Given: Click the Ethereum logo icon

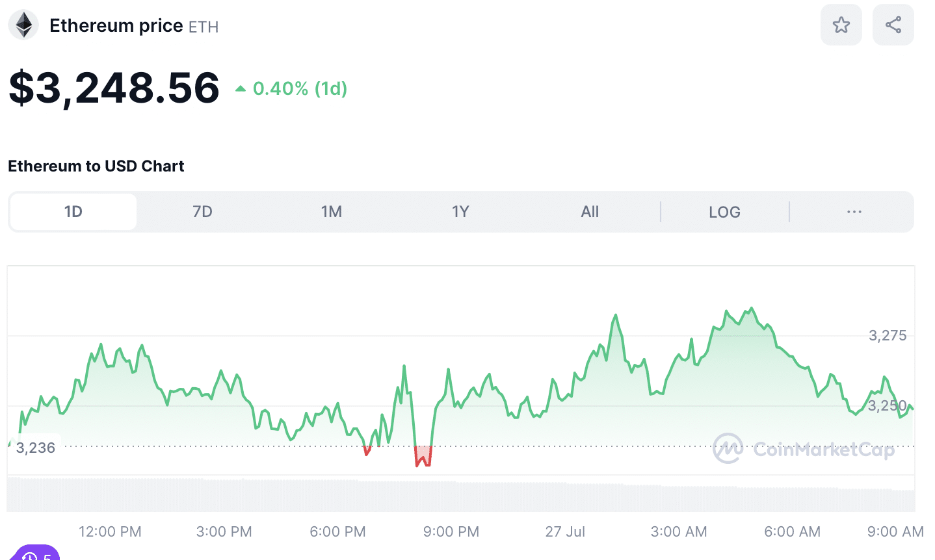Looking at the screenshot, I should point(24,25).
